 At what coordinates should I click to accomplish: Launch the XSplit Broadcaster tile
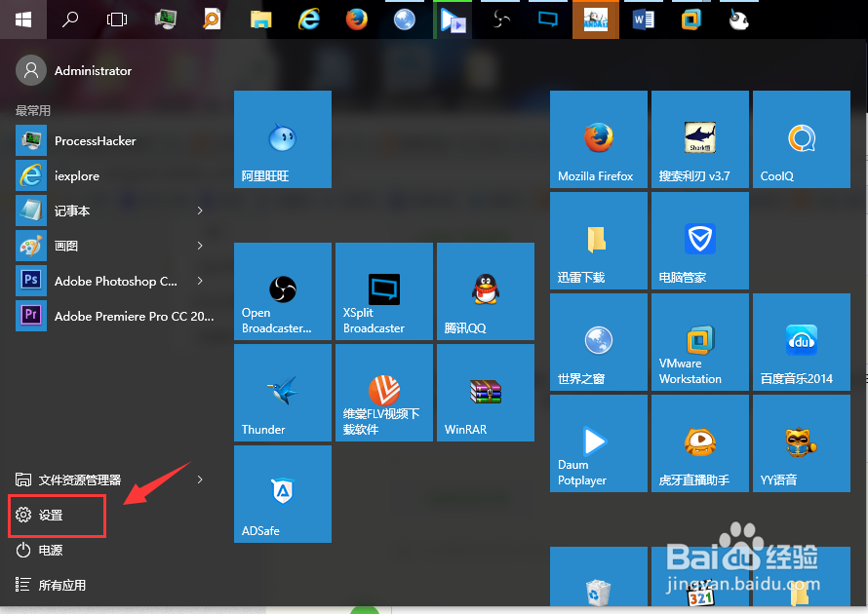click(x=384, y=291)
